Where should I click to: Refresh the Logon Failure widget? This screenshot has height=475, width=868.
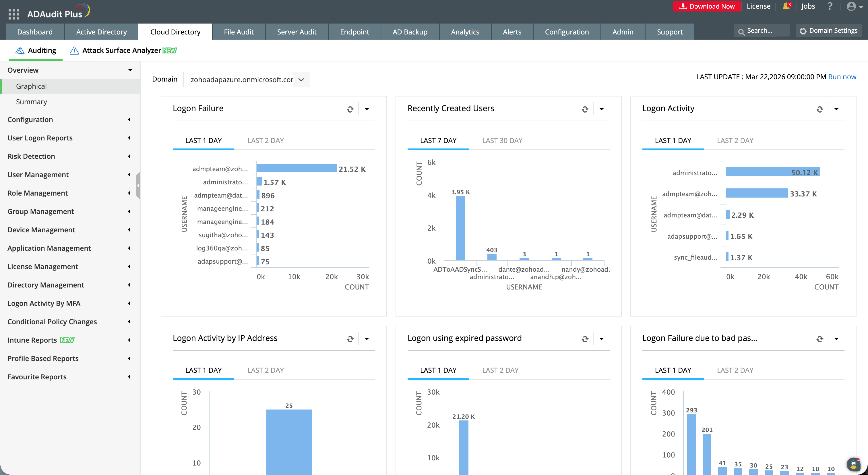tap(350, 109)
